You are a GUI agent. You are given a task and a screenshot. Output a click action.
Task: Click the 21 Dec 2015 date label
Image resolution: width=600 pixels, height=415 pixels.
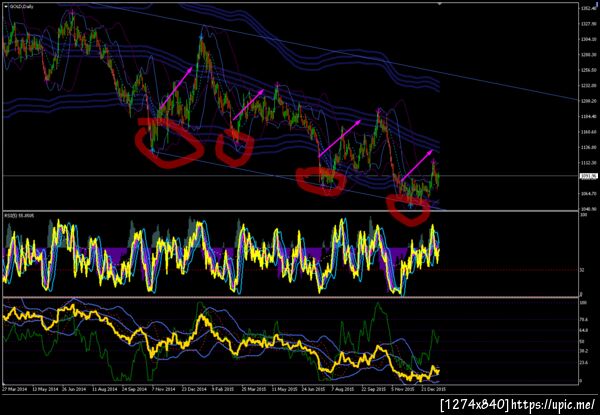pyautogui.click(x=433, y=388)
